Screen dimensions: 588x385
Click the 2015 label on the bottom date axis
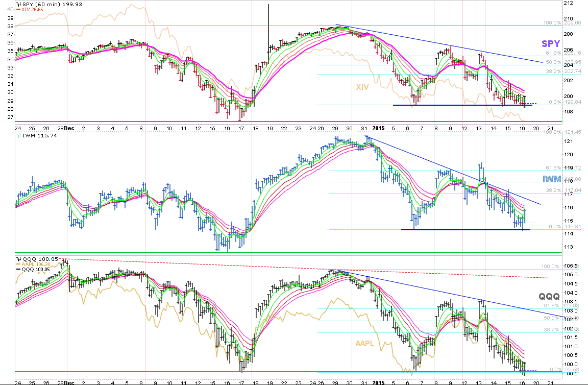point(378,383)
